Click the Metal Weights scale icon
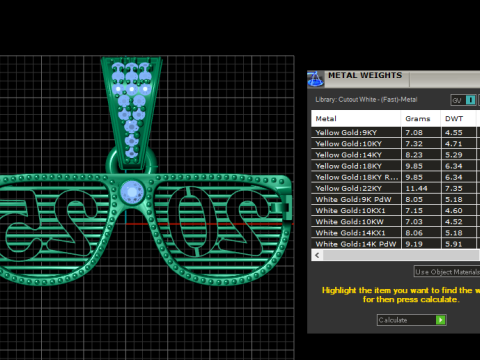The image size is (480, 360). pyautogui.click(x=315, y=79)
